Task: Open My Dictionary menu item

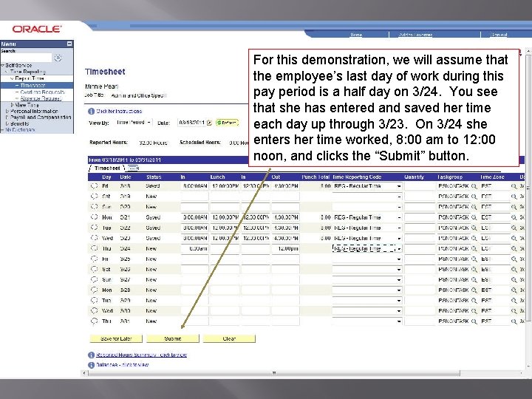Action: pyautogui.click(x=20, y=130)
